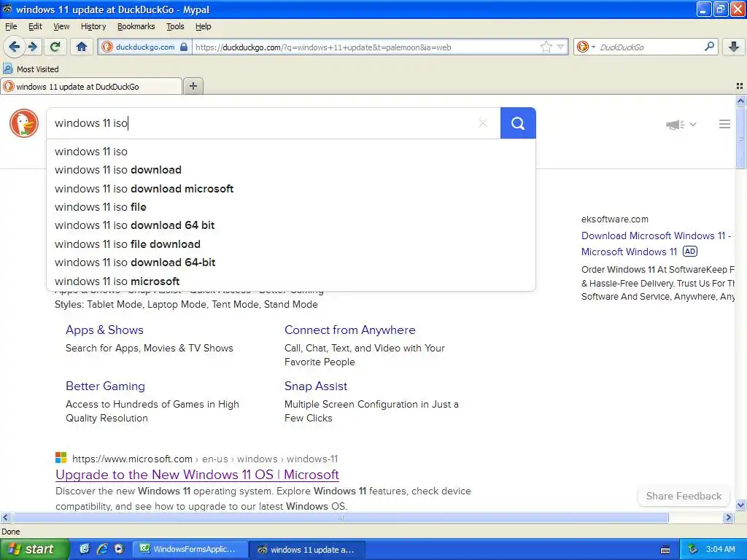Click the Mypal 'windows 11 update a...' taskbar button

[307, 550]
